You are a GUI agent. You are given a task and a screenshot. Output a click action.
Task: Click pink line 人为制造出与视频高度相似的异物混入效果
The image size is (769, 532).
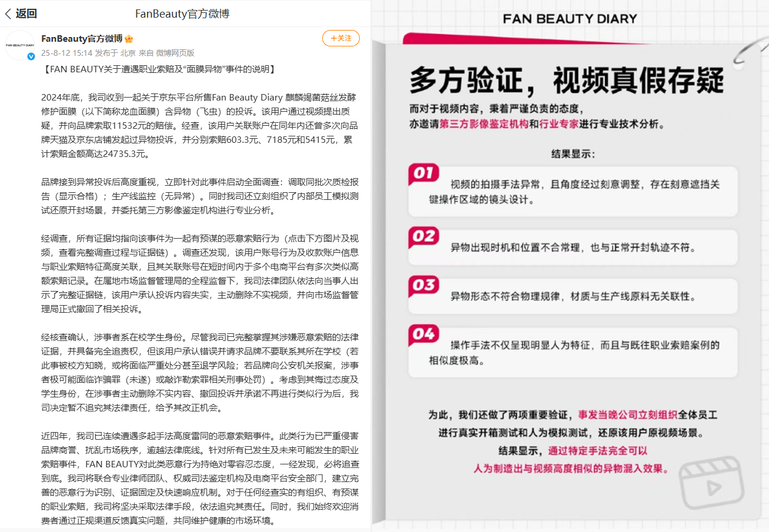(571, 469)
